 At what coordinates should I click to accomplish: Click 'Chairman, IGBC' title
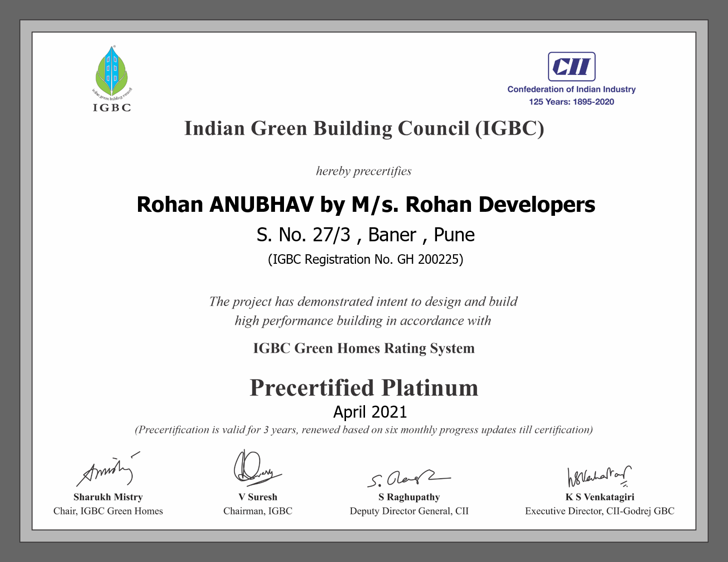click(257, 511)
